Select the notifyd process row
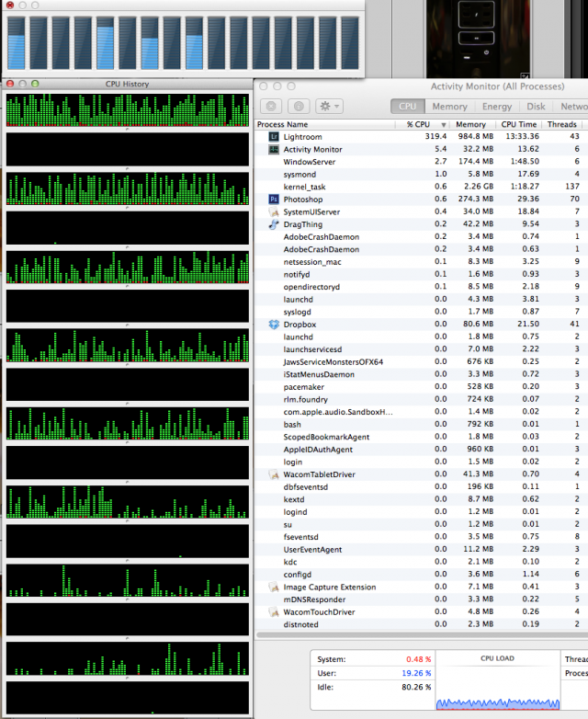The image size is (588, 719). coord(421,274)
